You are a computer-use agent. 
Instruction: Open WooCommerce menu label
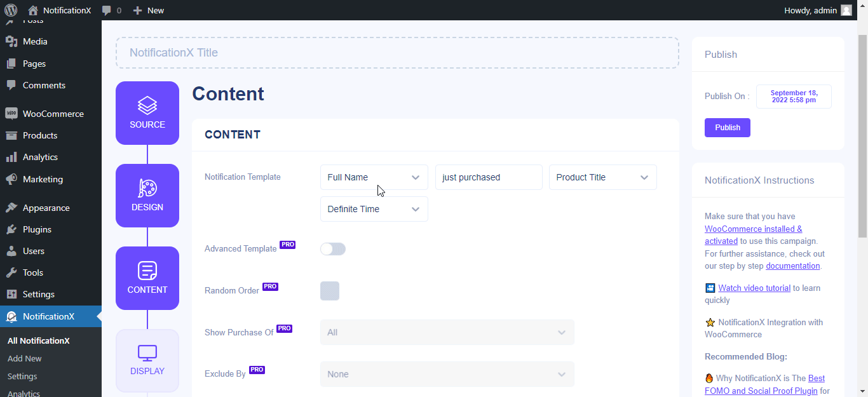tap(53, 114)
